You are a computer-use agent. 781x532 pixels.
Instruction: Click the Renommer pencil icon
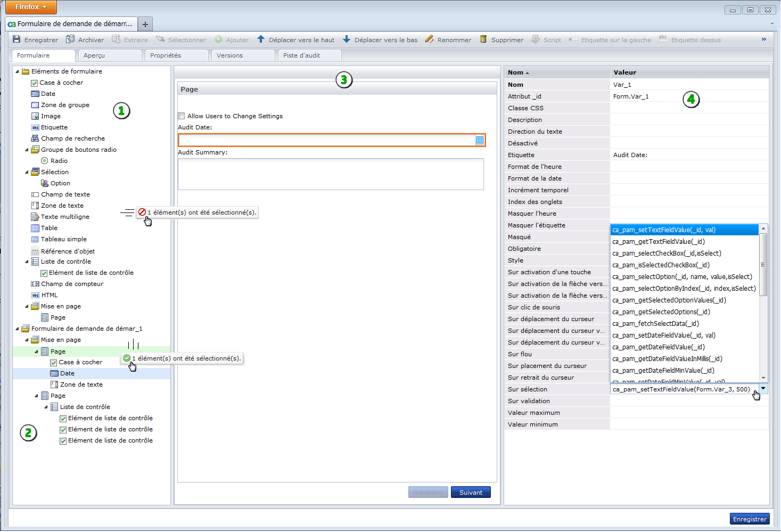pyautogui.click(x=430, y=39)
